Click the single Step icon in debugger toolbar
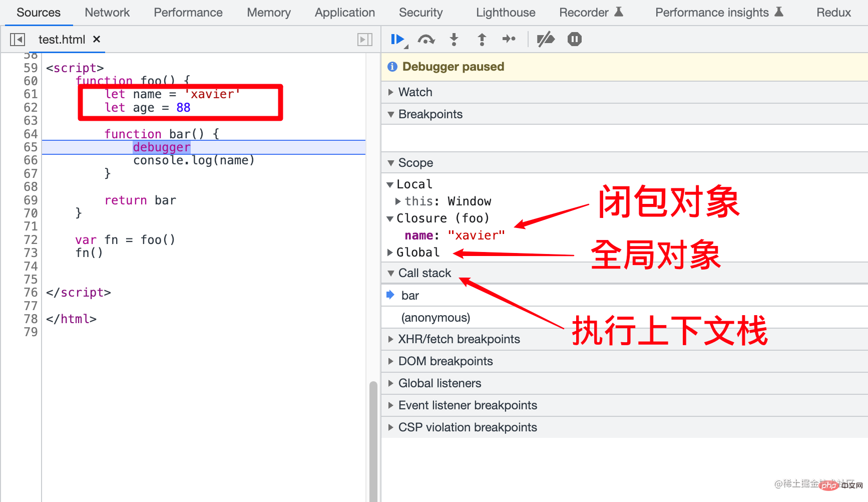This screenshot has height=502, width=868. [x=509, y=39]
